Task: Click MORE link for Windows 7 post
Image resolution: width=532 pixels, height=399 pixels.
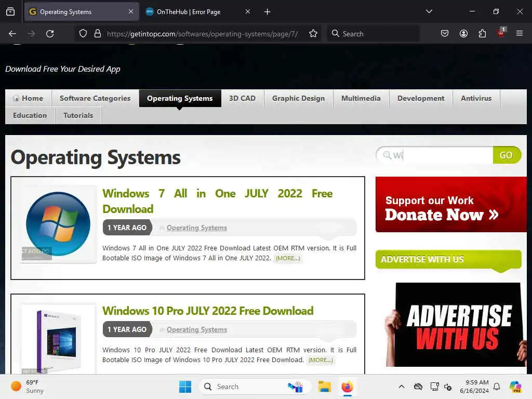Action: click(288, 258)
